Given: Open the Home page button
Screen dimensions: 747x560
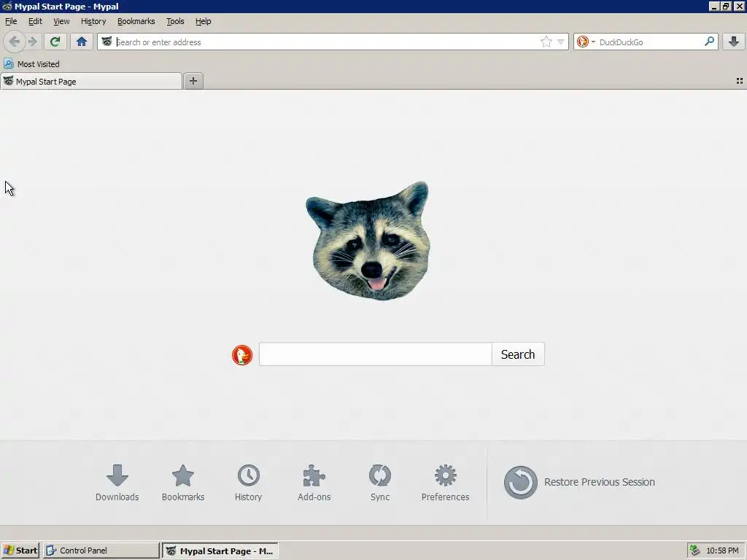Looking at the screenshot, I should [82, 42].
